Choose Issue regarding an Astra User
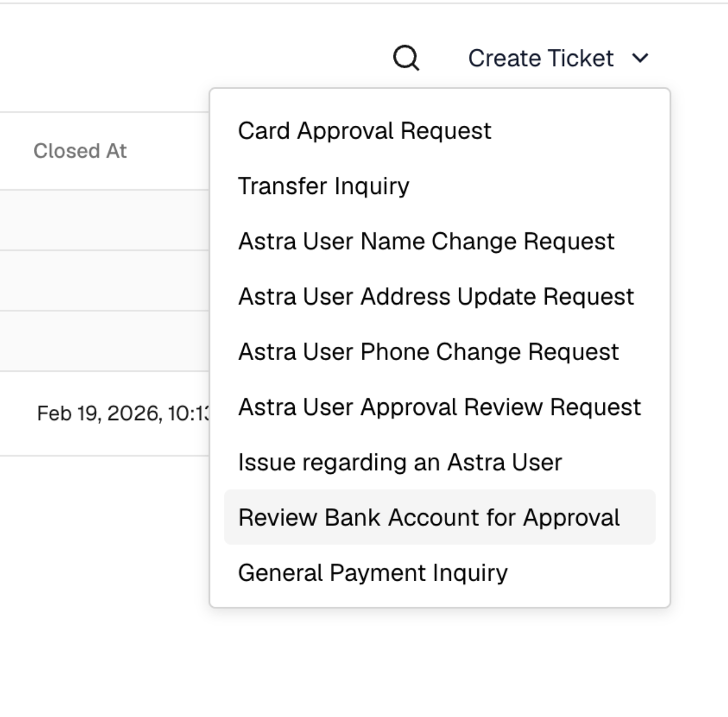The height and width of the screenshot is (717, 728). [440, 462]
